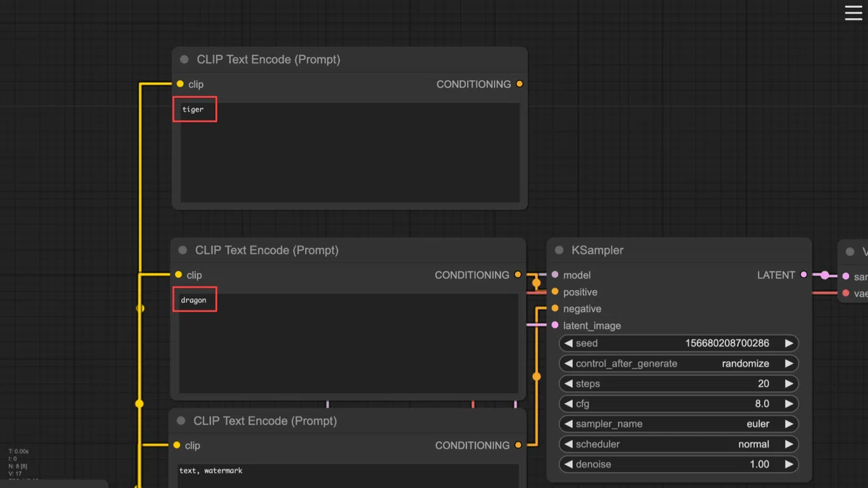
Task: Decrease steps with its left arrow
Action: [569, 384]
